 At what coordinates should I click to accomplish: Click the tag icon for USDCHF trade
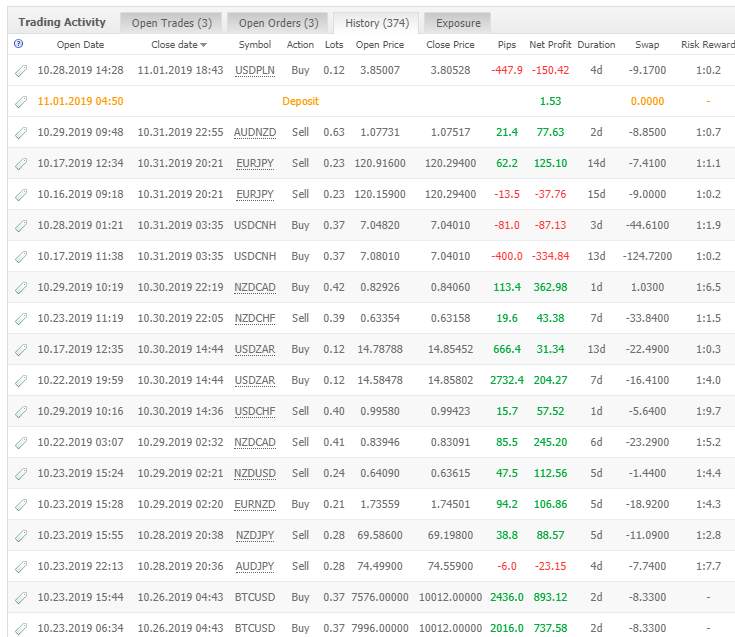pos(21,412)
